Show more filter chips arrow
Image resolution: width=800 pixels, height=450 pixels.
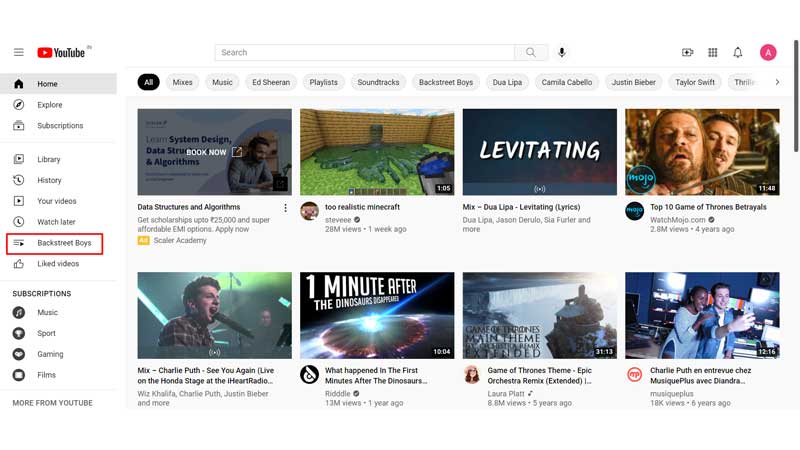click(777, 82)
